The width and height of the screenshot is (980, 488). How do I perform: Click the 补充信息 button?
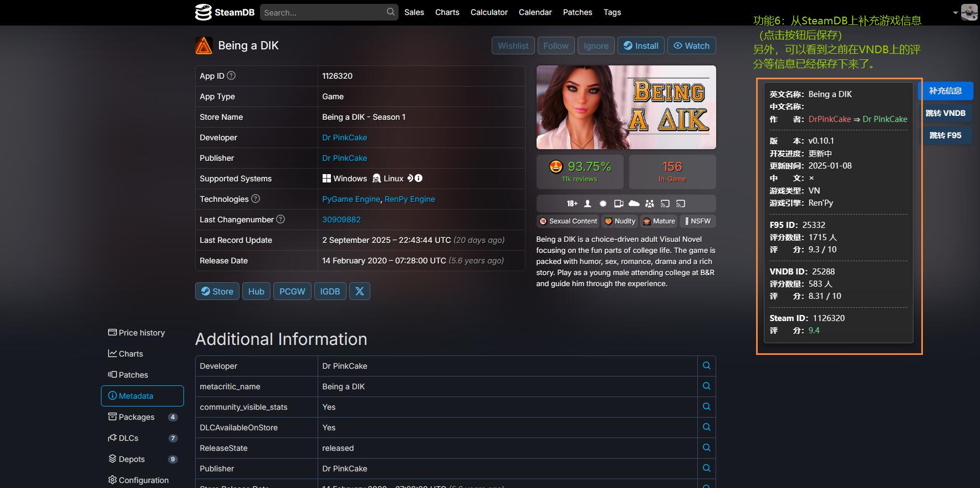pos(945,91)
